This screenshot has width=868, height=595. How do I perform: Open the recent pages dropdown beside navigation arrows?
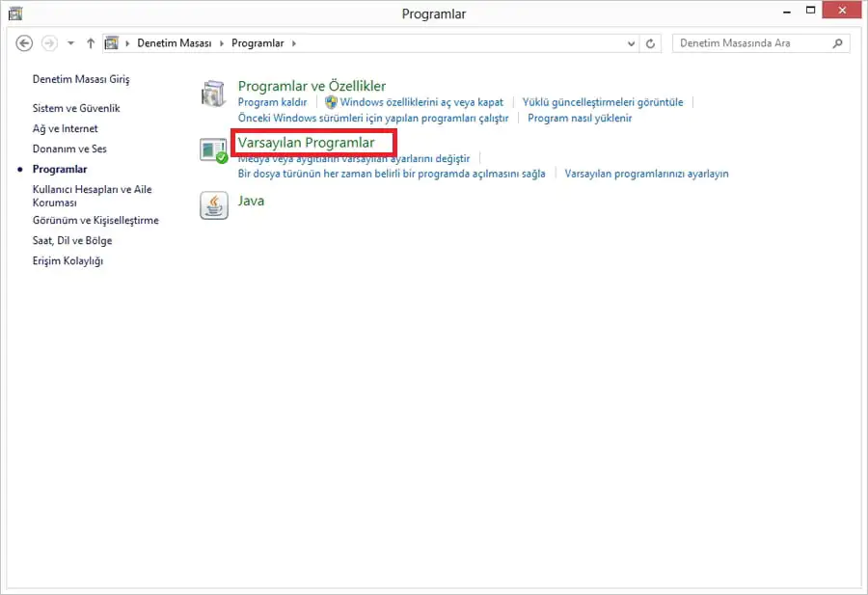click(70, 43)
